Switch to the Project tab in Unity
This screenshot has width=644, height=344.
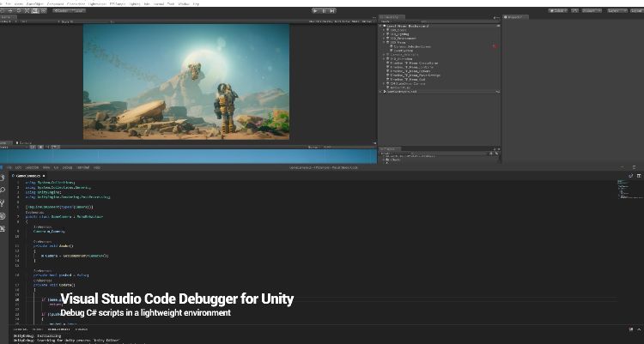(389, 149)
